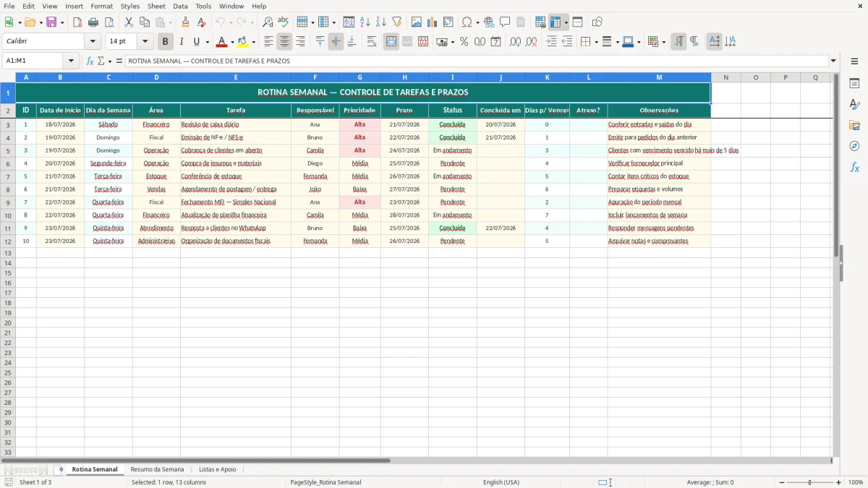Expand the font color dropdown arrow
868x488 pixels.
click(232, 42)
